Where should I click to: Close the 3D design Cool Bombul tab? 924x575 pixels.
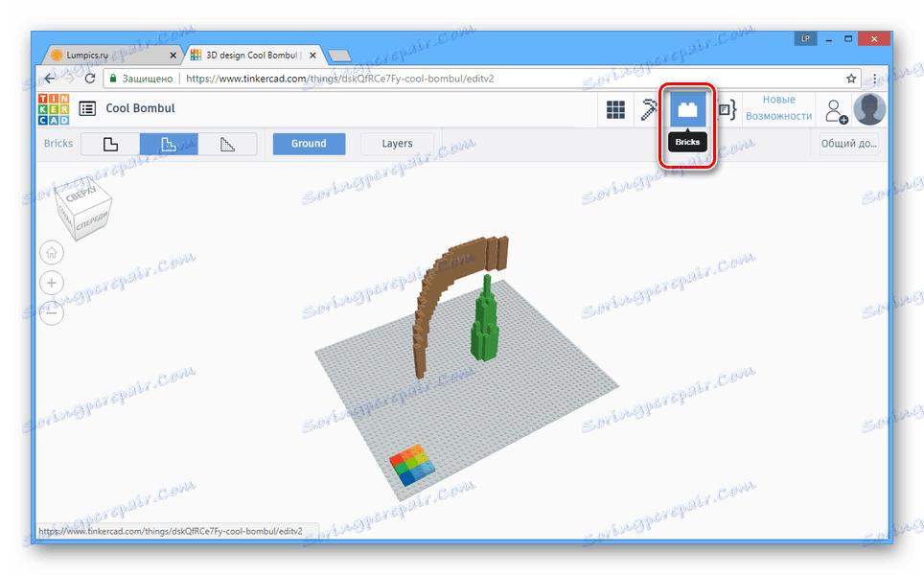(312, 56)
